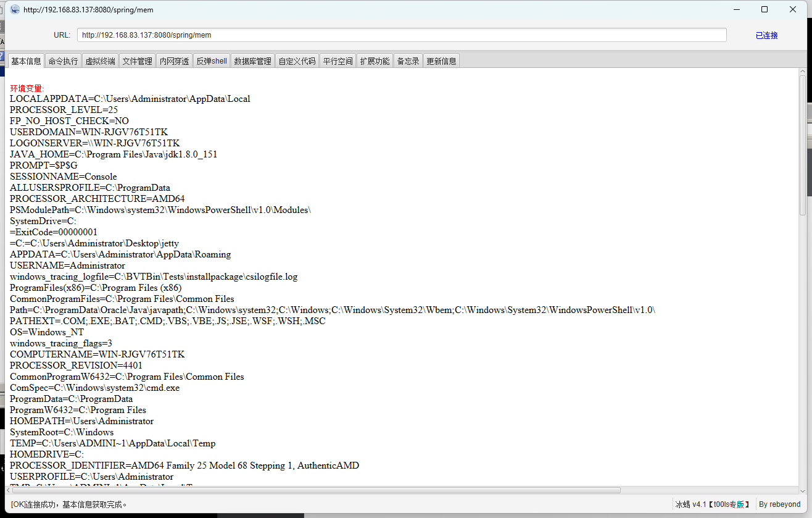Click the horizontal scrollbar at the bottom
Viewport: 812px width, 518px height.
click(315, 490)
